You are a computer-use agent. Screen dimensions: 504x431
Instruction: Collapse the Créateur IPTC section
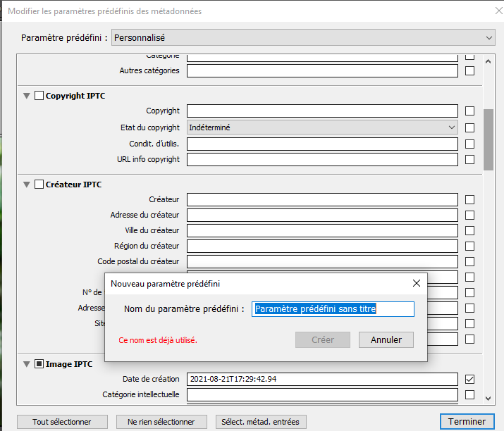(x=27, y=185)
